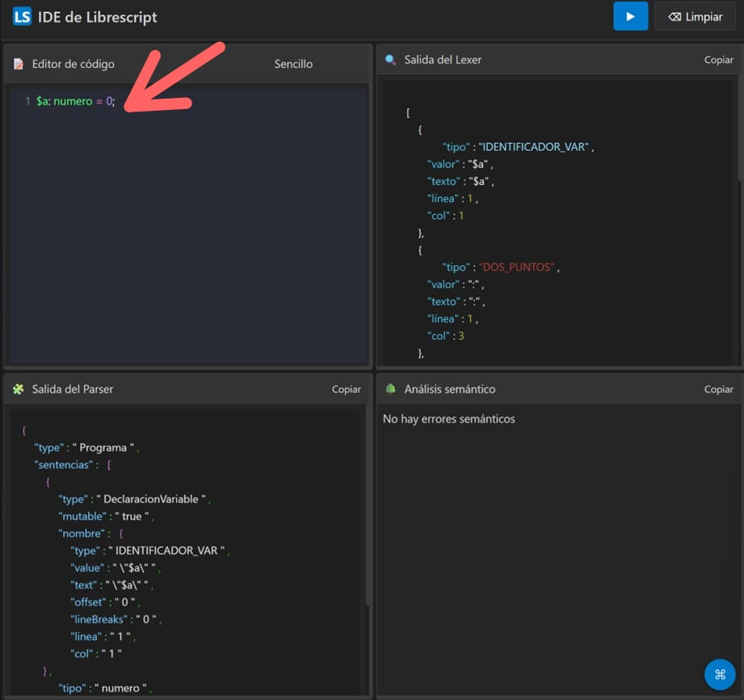Select the Lexer line "texto": "$a"
This screenshot has height=700, width=744.
coord(460,181)
